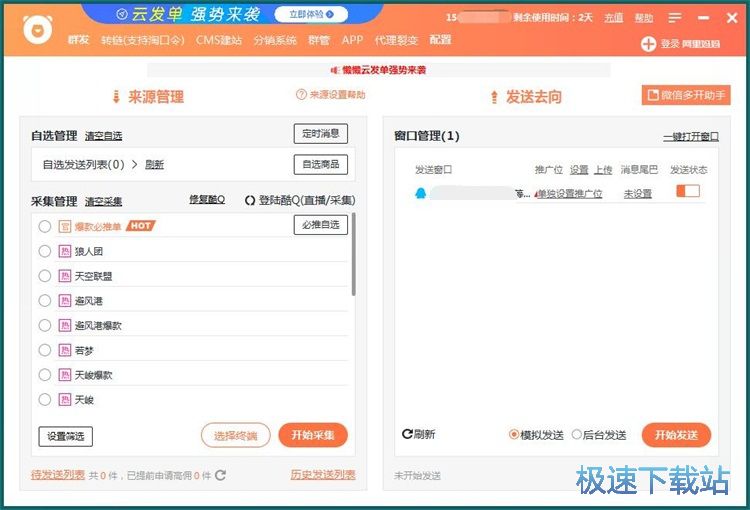Click the 刷新 link next to 自选发送列表
This screenshot has width=750, height=510.
tap(154, 165)
